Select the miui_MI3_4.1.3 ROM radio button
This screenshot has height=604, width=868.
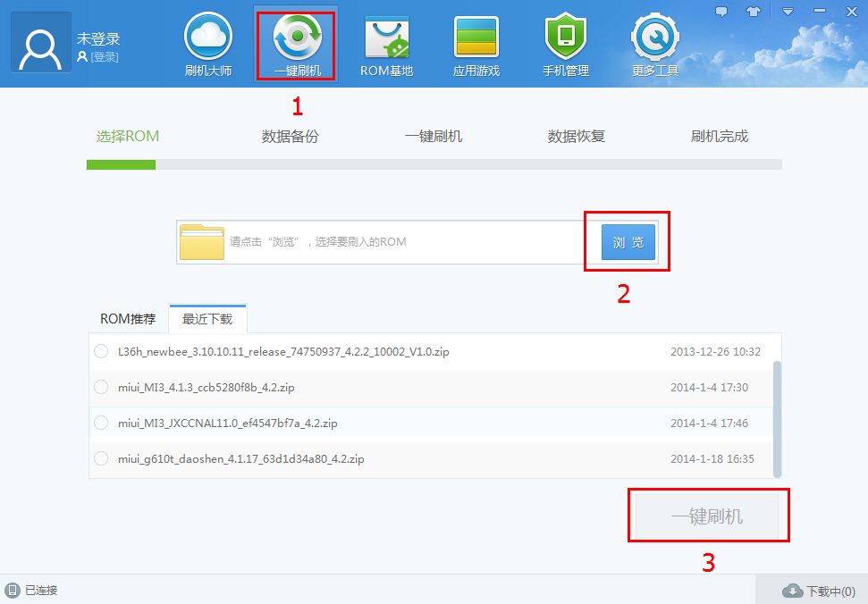pos(101,387)
